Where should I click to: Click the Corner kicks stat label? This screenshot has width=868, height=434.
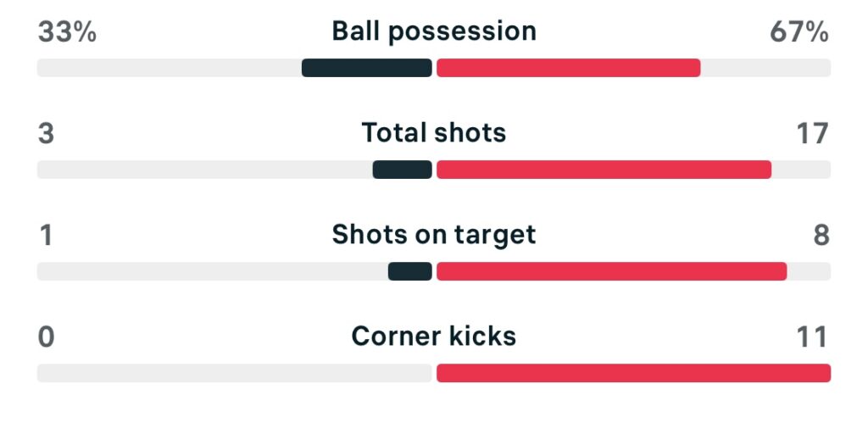(x=434, y=337)
